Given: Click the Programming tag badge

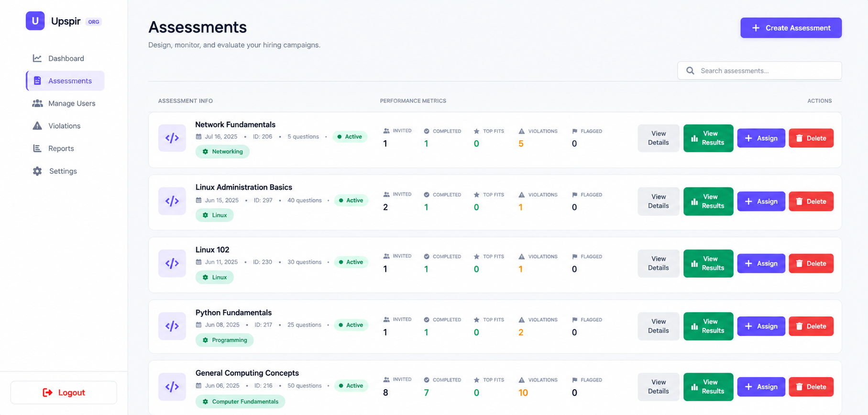Looking at the screenshot, I should 224,340.
